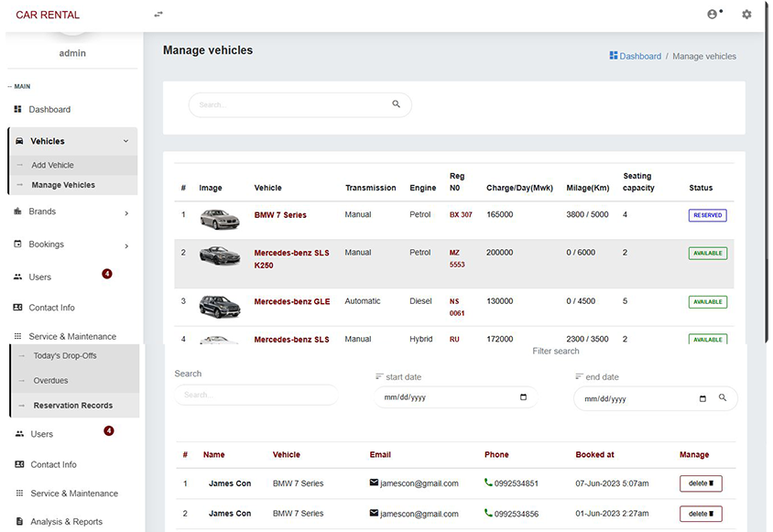Screen dimensions: 773x532
Task: Click AVAILABLE badge for Mercedes-benz GLE
Action: coord(707,302)
